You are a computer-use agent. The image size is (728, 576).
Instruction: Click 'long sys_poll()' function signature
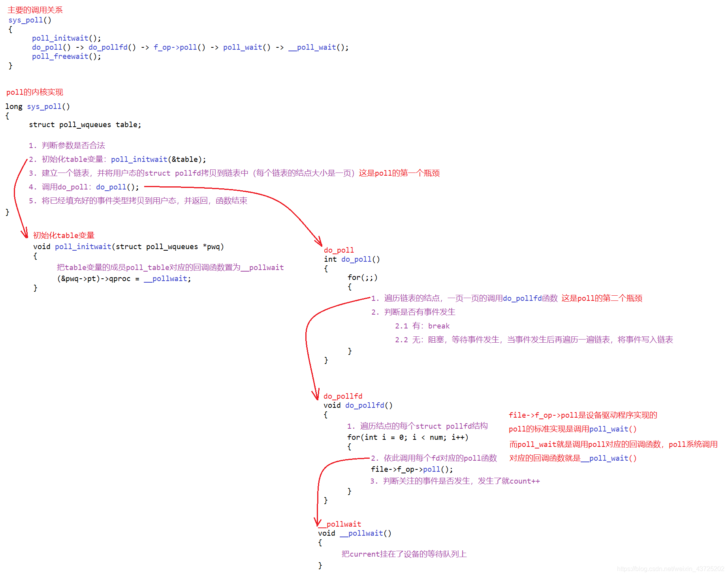38,106
